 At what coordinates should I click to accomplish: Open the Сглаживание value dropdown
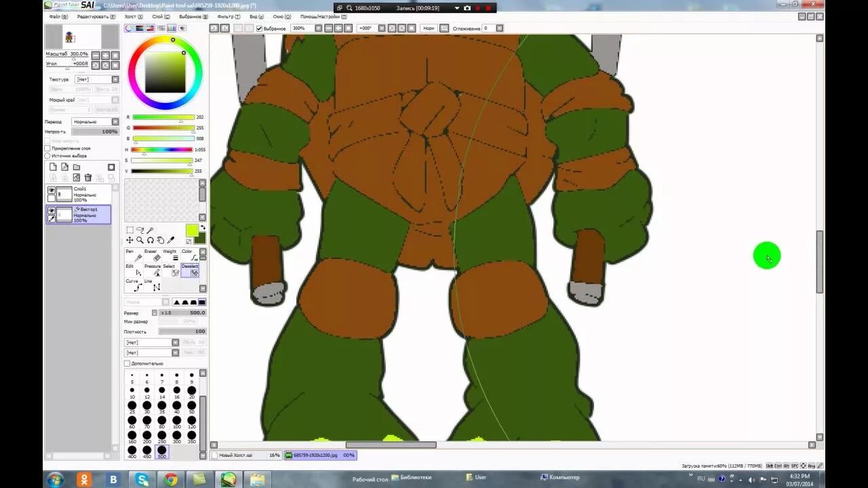[500, 28]
